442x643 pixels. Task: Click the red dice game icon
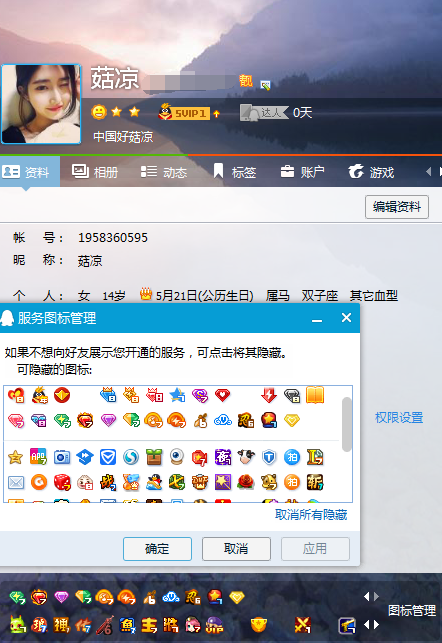coord(62,482)
